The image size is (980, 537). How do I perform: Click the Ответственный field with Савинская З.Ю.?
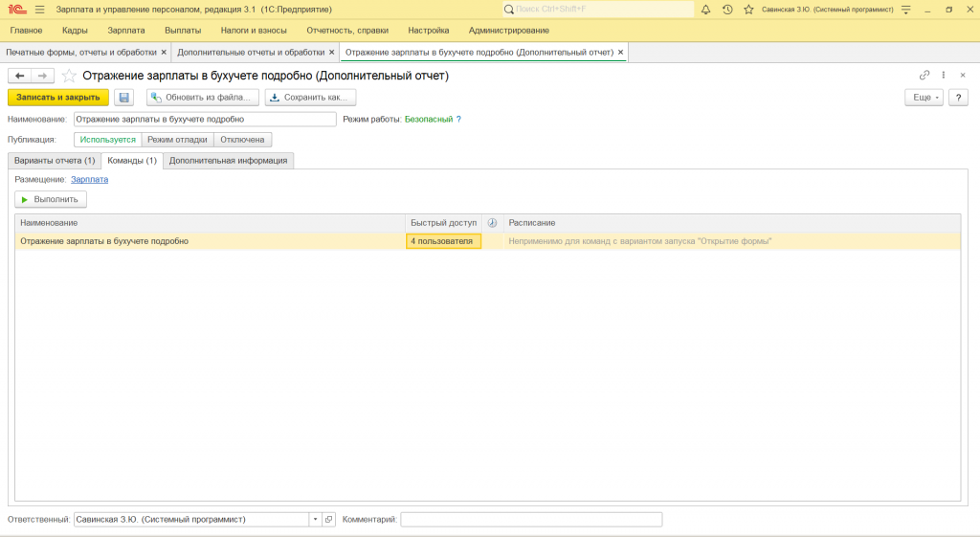click(191, 520)
